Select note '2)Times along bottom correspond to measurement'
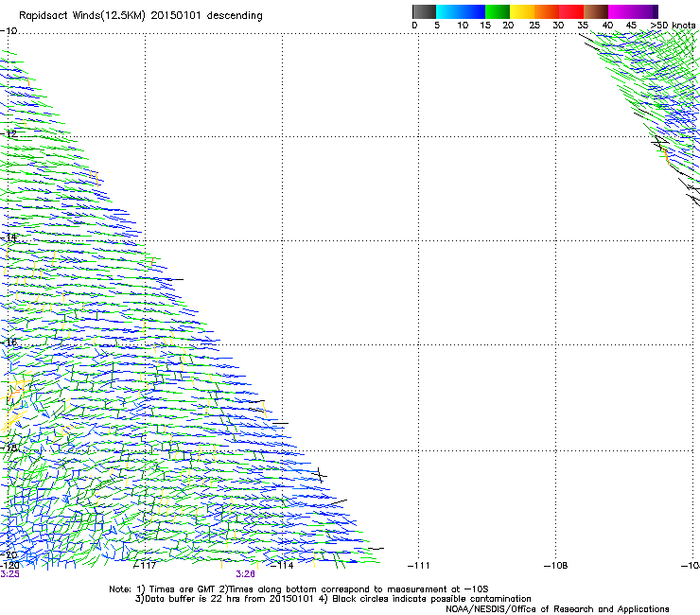The image size is (700, 615). [337, 589]
